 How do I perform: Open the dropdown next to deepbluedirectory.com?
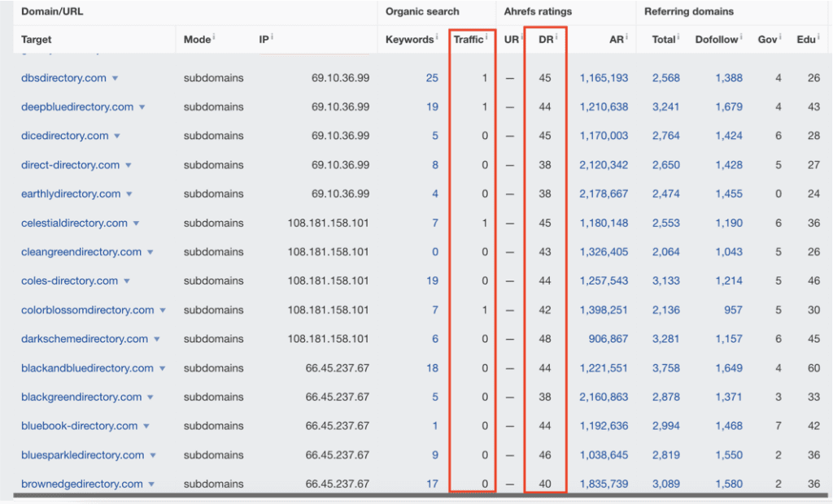(142, 107)
